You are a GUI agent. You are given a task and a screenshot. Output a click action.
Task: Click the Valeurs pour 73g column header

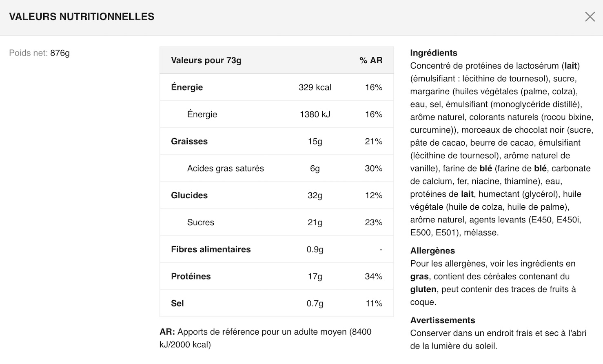(x=206, y=60)
